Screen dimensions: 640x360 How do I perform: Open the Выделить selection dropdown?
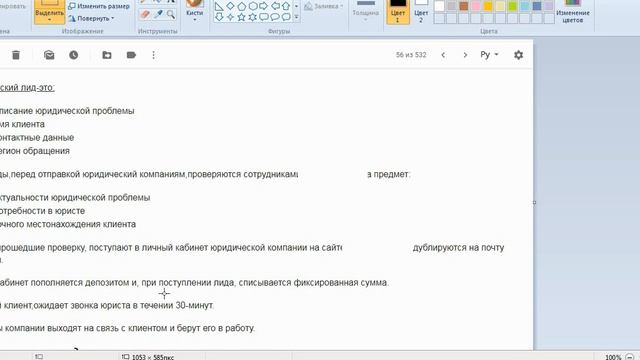pyautogui.click(x=49, y=19)
